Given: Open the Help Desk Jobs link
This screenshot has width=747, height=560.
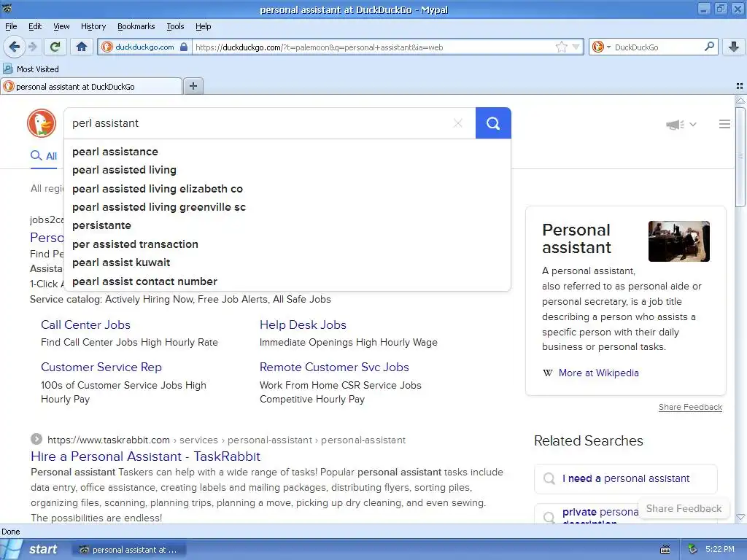Looking at the screenshot, I should click(303, 324).
